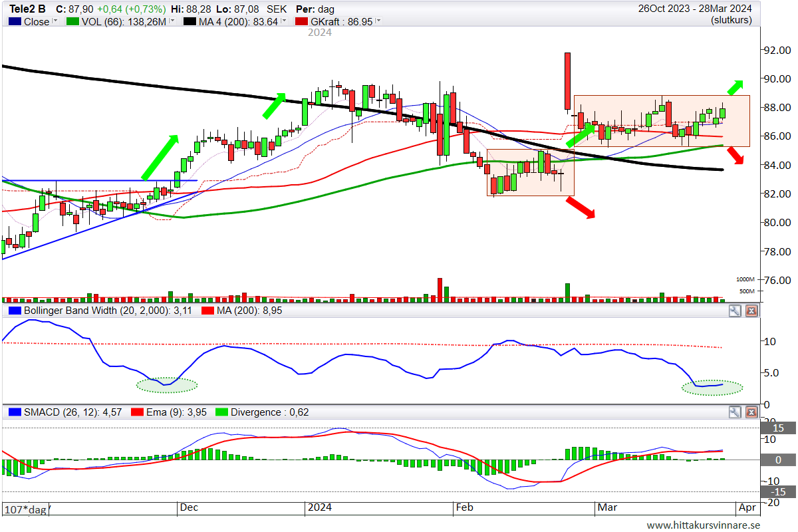Click the green Divergence legend swatch
798x532 pixels.
click(220, 412)
